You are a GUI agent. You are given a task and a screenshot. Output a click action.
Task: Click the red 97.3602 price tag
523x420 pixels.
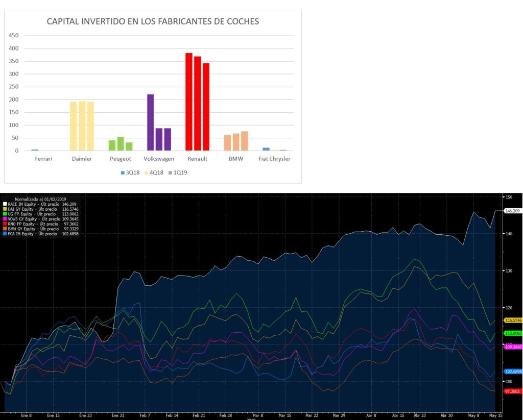pyautogui.click(x=512, y=391)
